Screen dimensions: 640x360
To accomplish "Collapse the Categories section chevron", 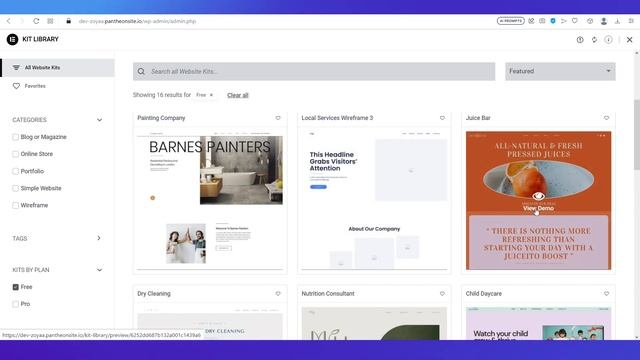I will point(99,120).
